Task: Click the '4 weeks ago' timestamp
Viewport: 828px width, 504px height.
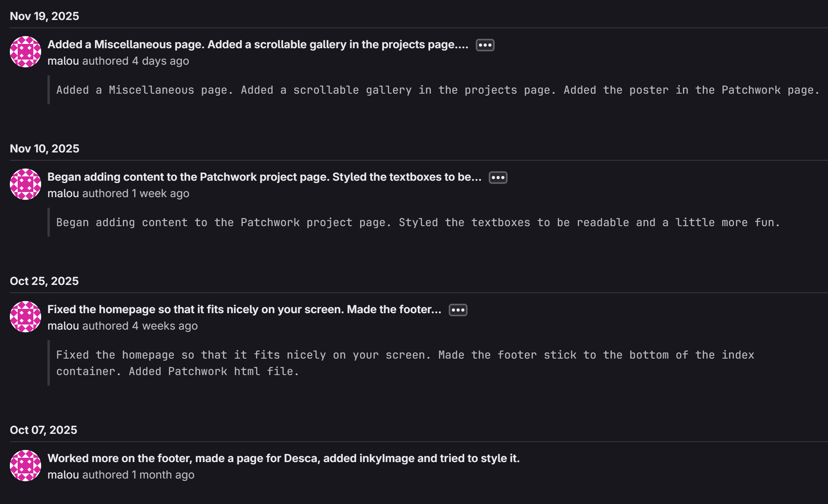Action: click(x=165, y=326)
